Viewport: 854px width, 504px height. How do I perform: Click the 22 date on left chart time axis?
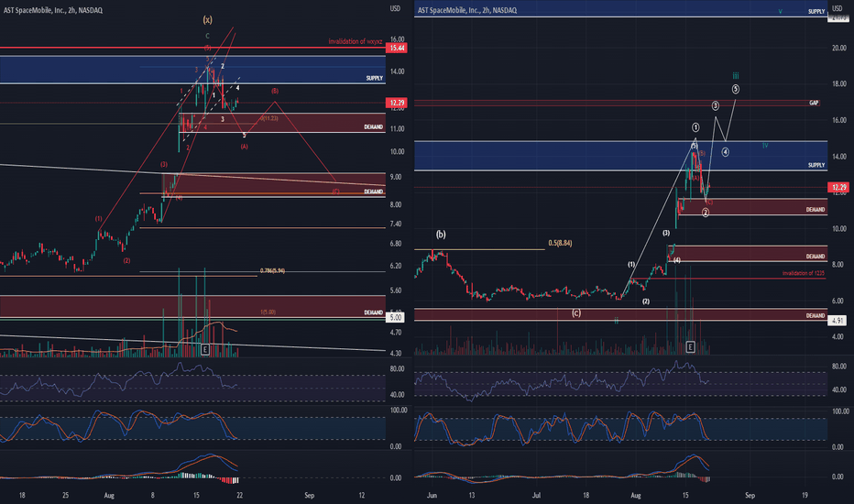pyautogui.click(x=239, y=495)
